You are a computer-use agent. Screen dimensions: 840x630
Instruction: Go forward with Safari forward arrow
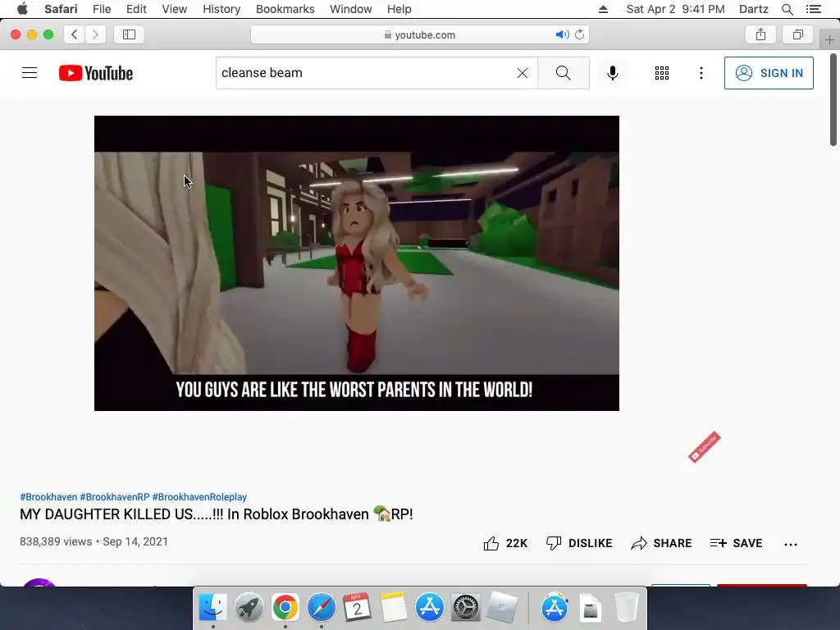95,34
